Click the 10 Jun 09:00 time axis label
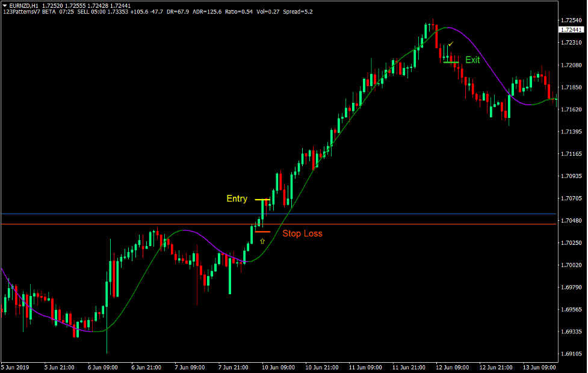This screenshot has width=588, height=373. 277,366
